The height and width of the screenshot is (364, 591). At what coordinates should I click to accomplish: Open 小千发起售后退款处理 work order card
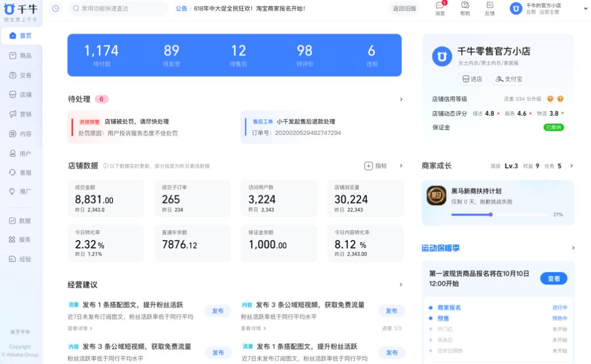pyautogui.click(x=321, y=127)
